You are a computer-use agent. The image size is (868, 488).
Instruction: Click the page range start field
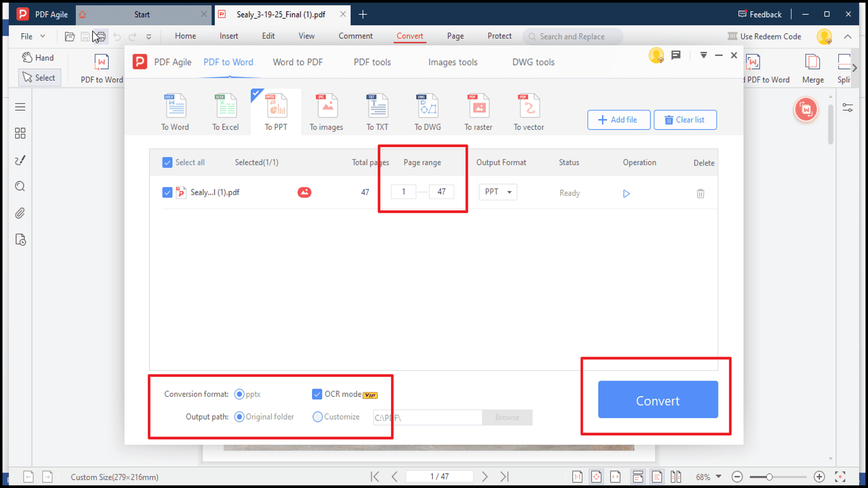tap(403, 192)
